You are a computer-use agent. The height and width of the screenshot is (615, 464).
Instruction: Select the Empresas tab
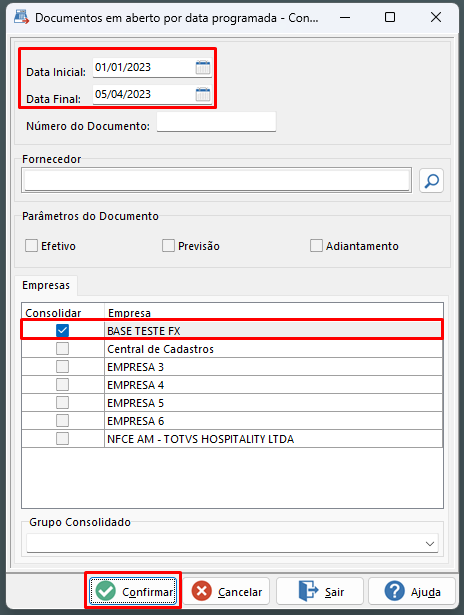(x=46, y=285)
